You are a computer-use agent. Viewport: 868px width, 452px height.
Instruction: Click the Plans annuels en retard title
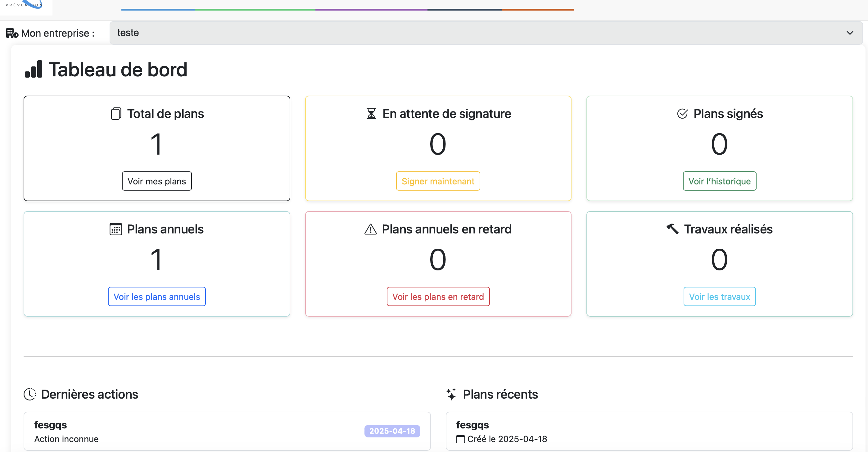447,229
